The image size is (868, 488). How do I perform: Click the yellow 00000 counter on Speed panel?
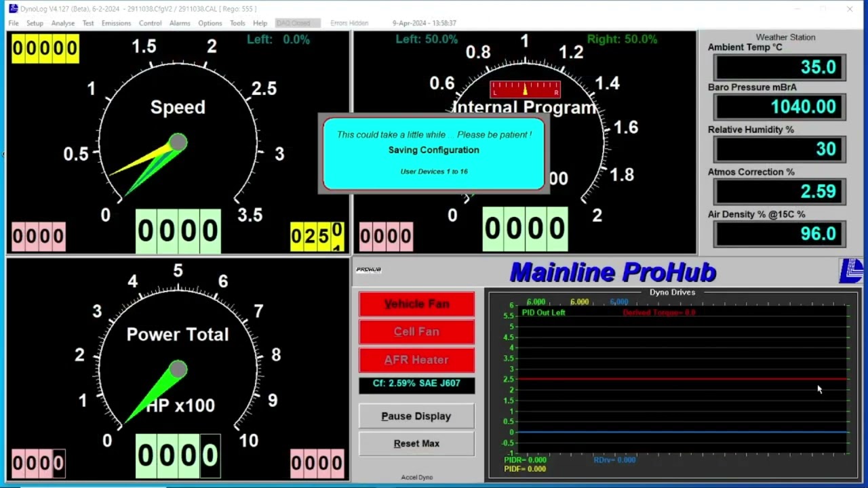45,48
